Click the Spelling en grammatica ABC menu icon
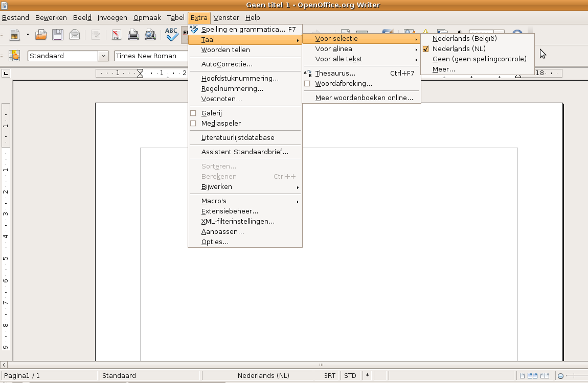The width and height of the screenshot is (588, 383). coord(193,29)
